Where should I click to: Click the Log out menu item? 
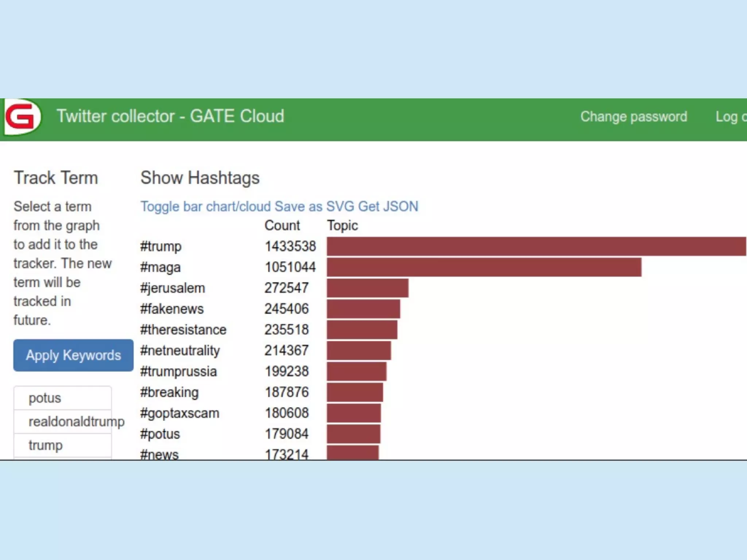(731, 117)
